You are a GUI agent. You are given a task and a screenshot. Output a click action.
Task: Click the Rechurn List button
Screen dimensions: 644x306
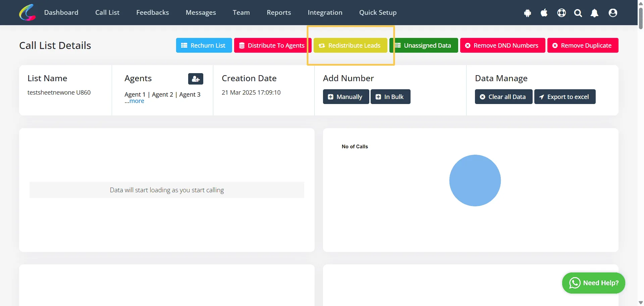click(204, 45)
